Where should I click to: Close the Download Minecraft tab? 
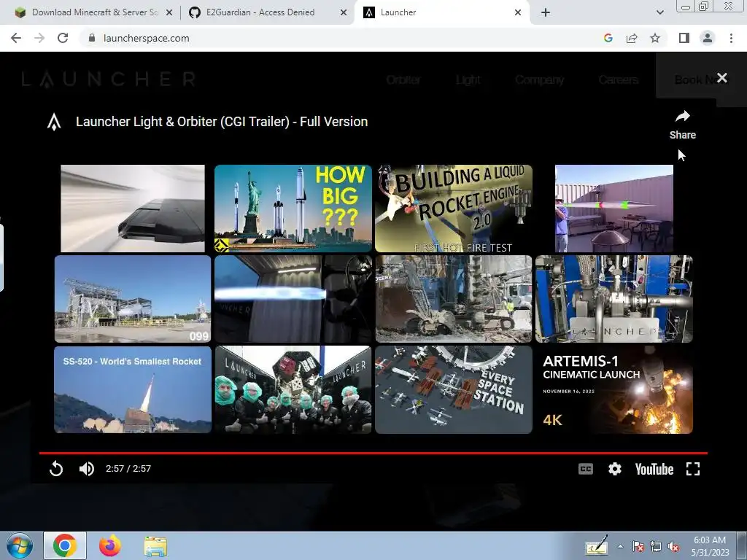click(x=169, y=13)
